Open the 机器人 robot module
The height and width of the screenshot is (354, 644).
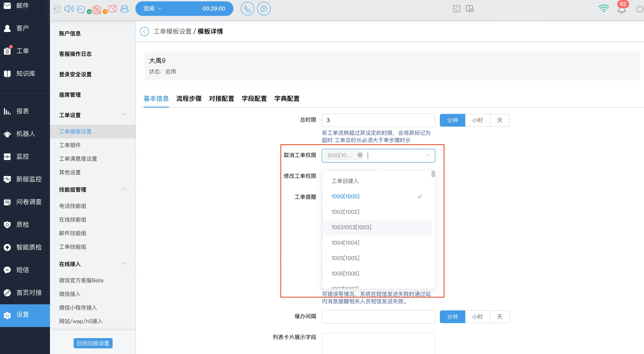pyautogui.click(x=25, y=134)
